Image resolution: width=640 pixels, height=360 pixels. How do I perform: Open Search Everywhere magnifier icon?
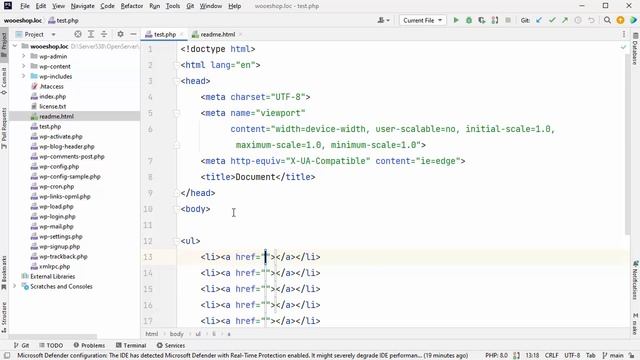[x=607, y=20]
